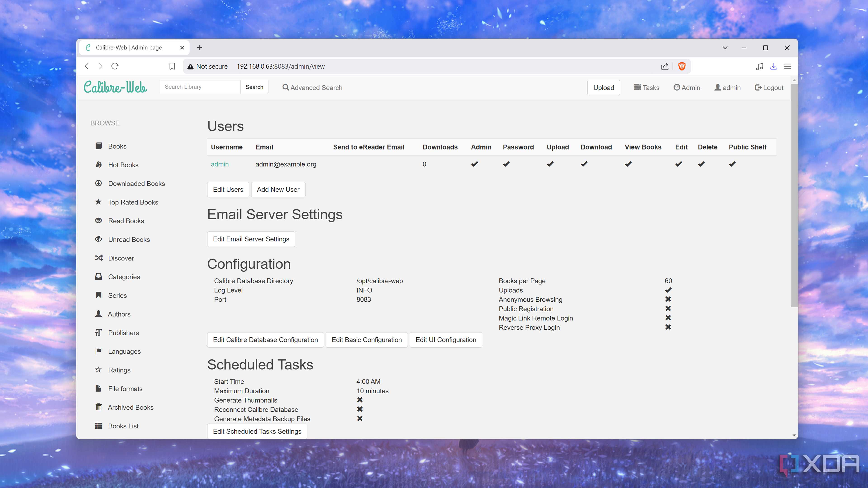
Task: Focus the Search Library input field
Action: 200,87
